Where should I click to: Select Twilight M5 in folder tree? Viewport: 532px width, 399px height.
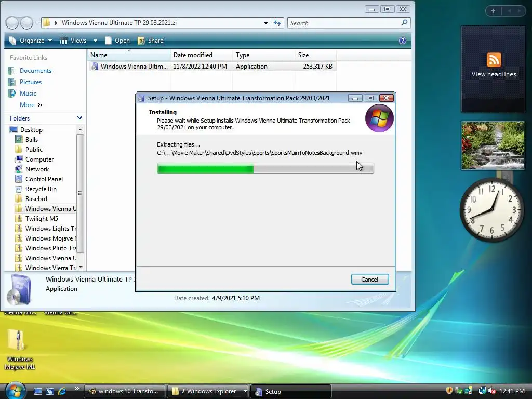click(42, 219)
